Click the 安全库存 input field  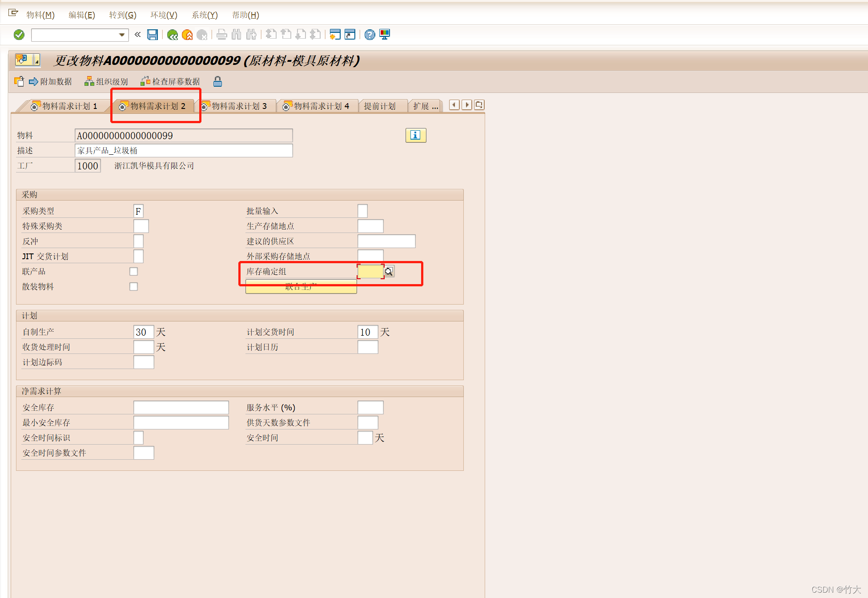coord(181,407)
